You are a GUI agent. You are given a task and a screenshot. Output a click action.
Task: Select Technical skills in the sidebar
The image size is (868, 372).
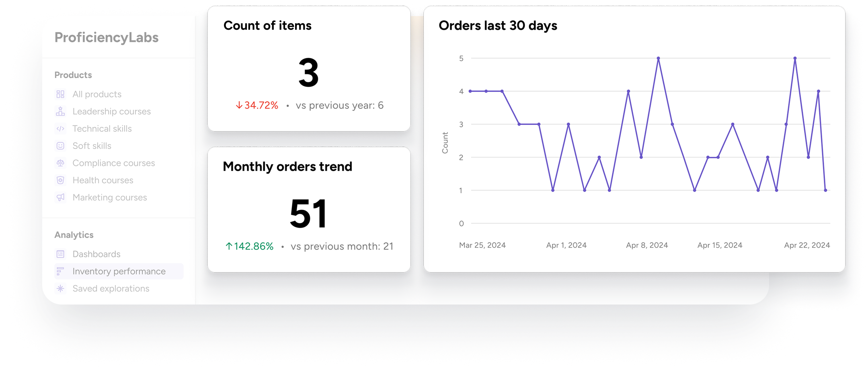point(102,129)
